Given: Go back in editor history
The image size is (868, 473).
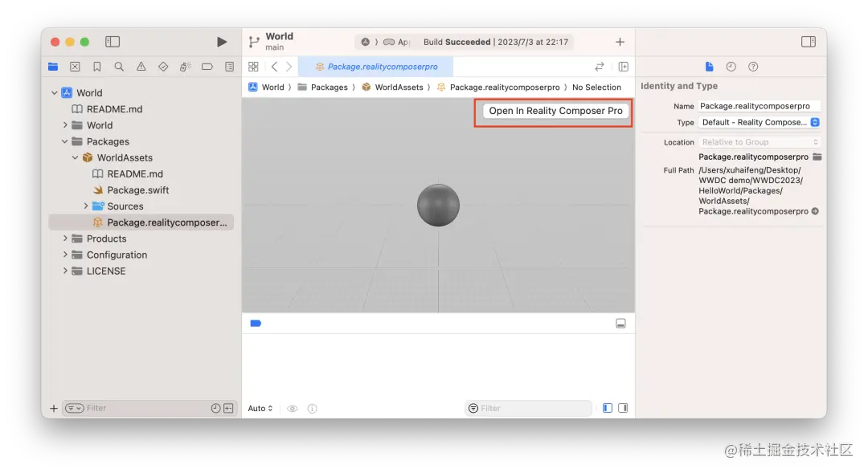Looking at the screenshot, I should [x=275, y=67].
